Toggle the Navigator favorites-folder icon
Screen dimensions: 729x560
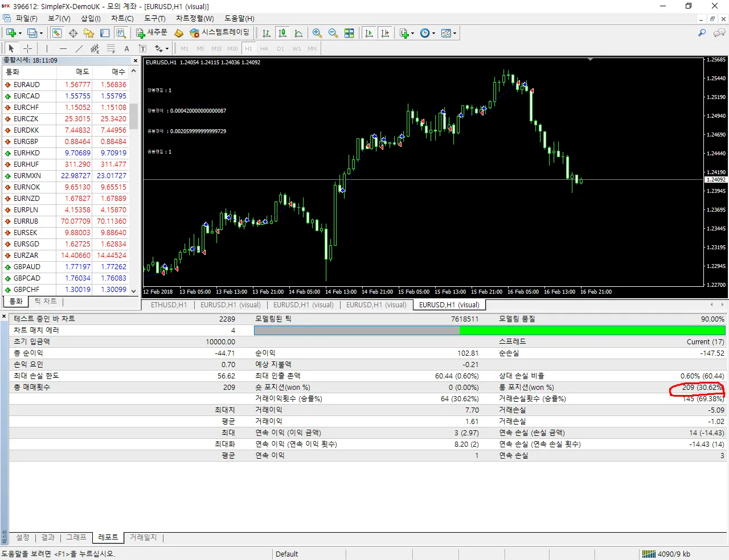(x=89, y=33)
